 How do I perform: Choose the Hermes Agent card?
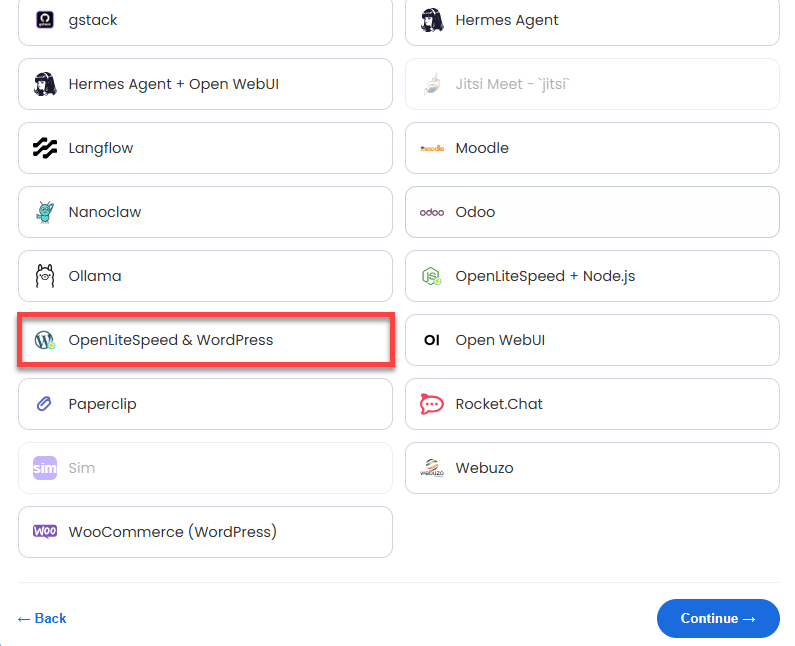click(592, 21)
